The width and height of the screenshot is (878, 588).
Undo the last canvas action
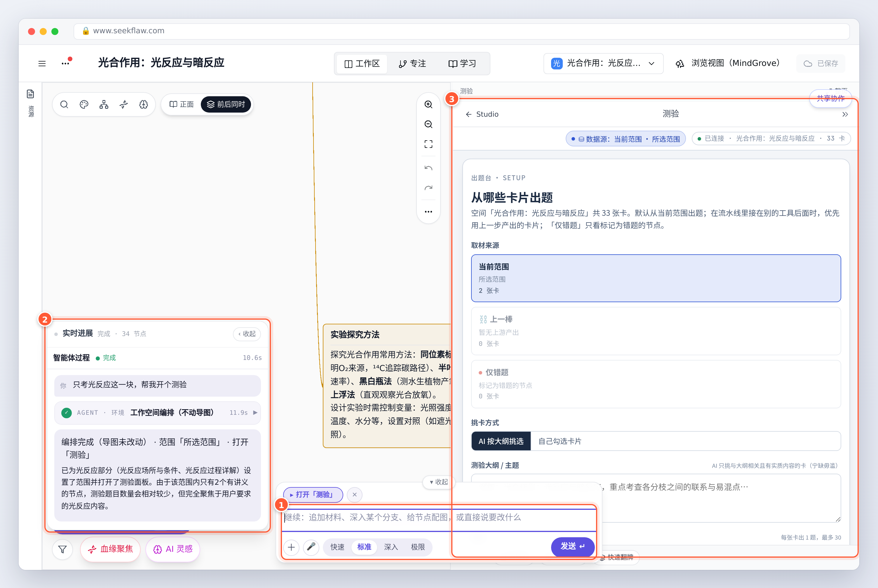click(428, 168)
